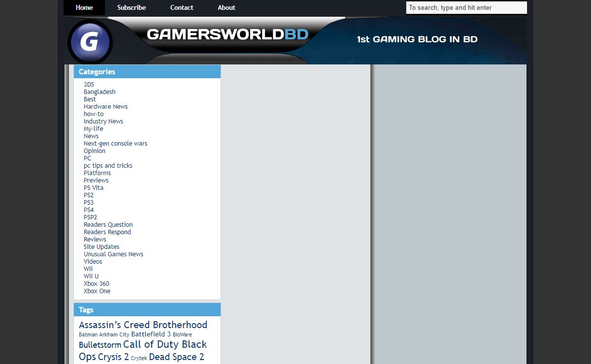
Task: Select the Crysis 2 tag
Action: (x=113, y=357)
